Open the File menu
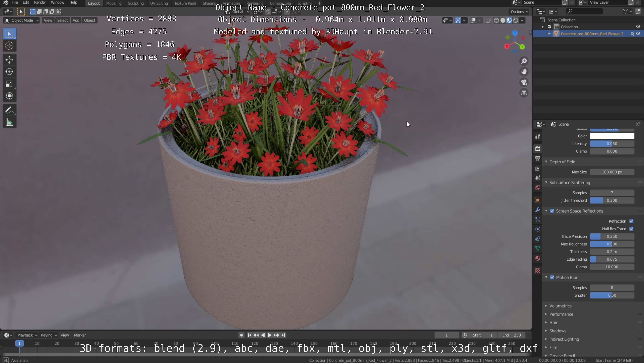The width and height of the screenshot is (644, 363). click(x=15, y=3)
